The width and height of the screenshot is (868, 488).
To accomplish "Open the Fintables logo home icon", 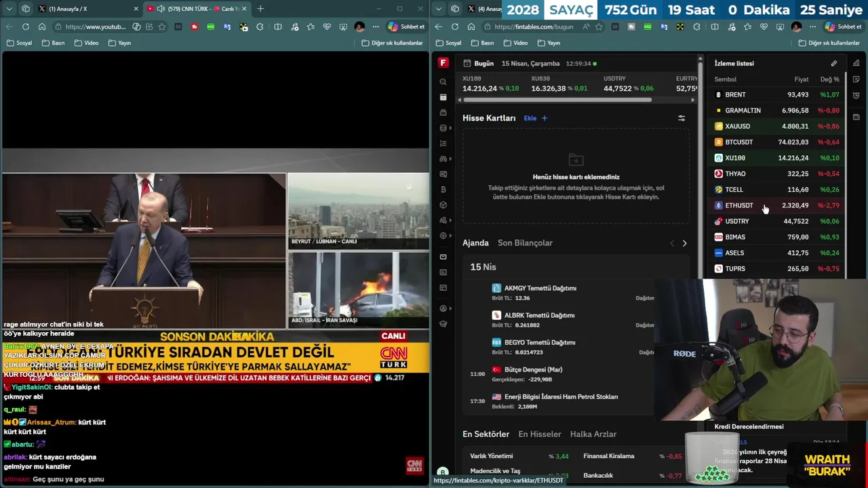I will 443,63.
